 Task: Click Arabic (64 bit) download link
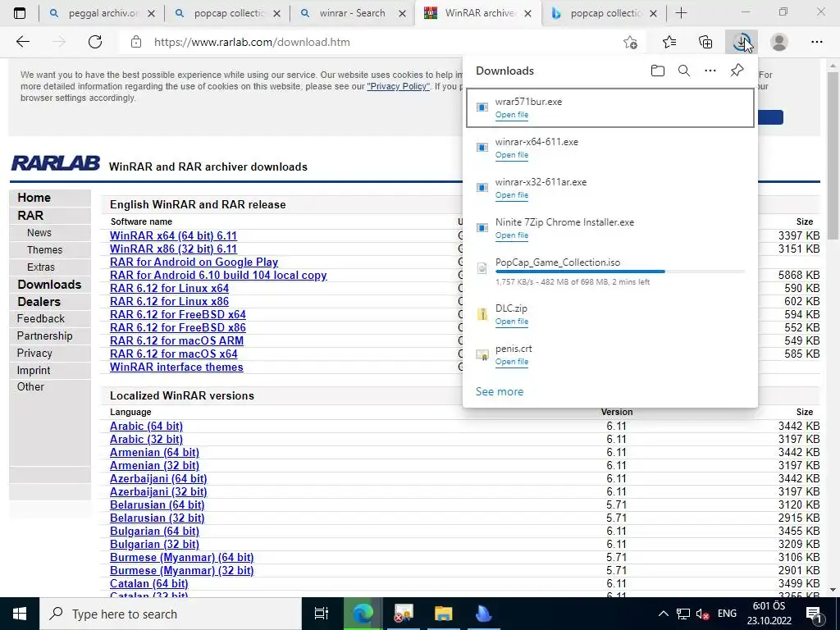(x=146, y=426)
